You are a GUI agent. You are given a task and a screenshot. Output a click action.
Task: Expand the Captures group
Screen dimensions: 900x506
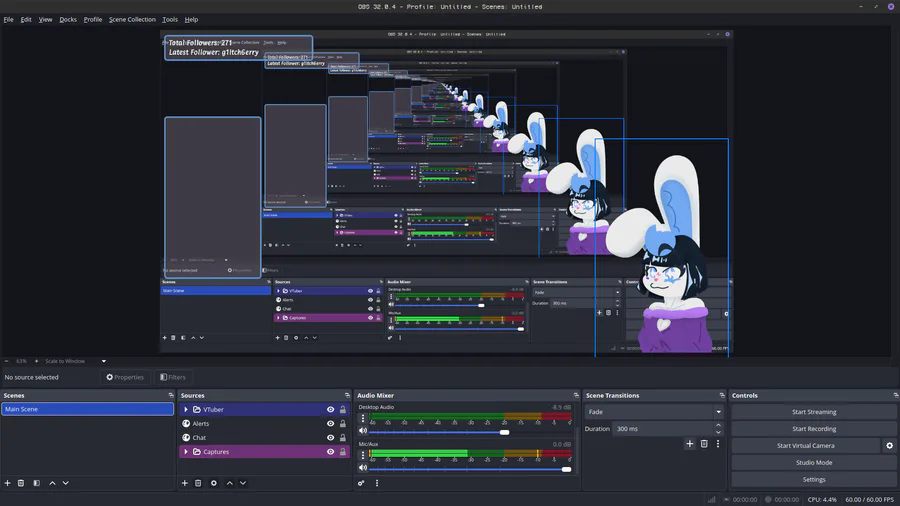pyautogui.click(x=186, y=452)
